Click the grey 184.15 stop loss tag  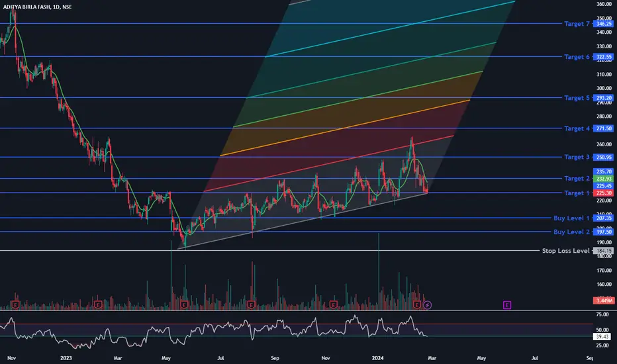(604, 251)
